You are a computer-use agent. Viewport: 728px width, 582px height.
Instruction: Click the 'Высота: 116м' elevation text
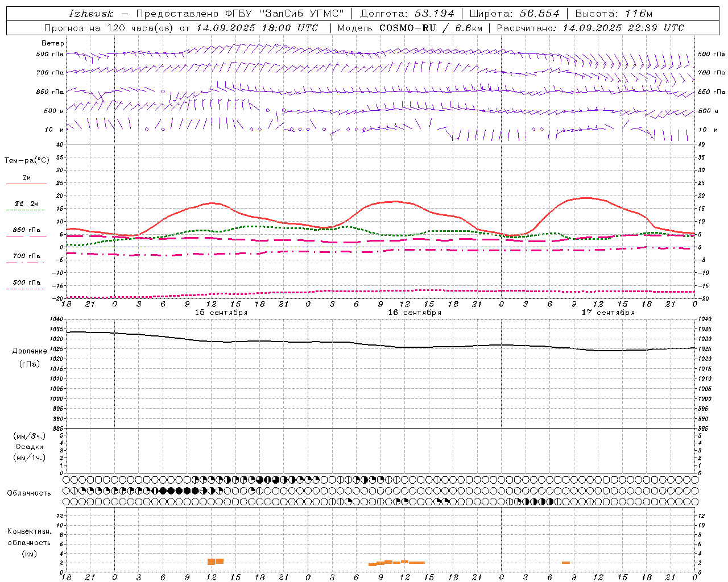(x=614, y=14)
